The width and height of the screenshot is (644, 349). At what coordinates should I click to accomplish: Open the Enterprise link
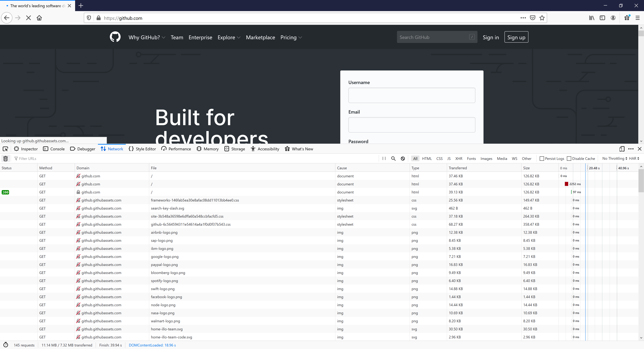click(x=200, y=37)
